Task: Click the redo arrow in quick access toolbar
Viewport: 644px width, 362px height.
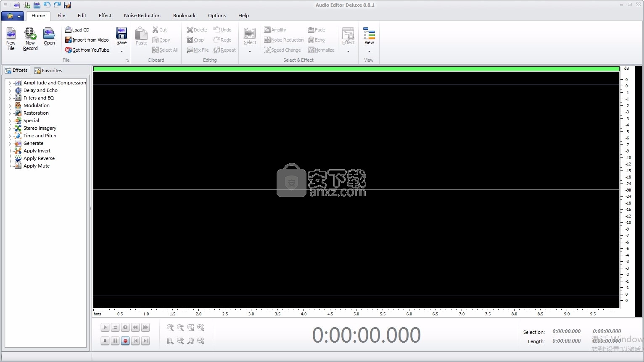Action: click(57, 5)
